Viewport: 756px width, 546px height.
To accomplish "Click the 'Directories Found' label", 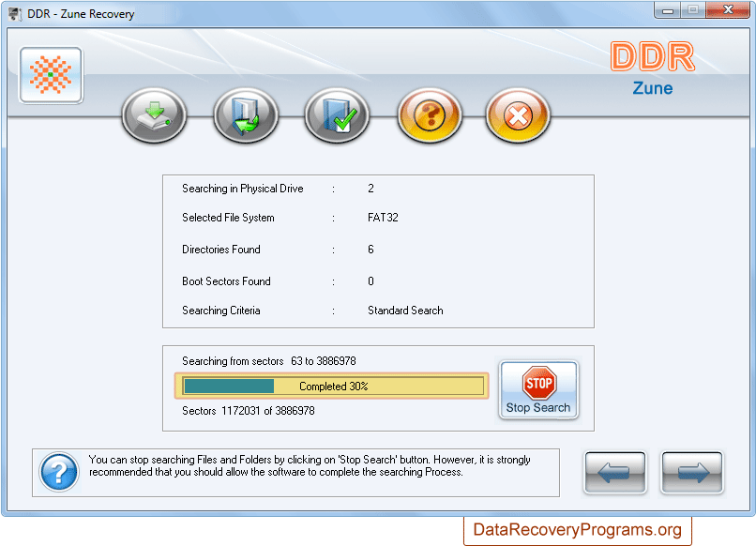I will [220, 250].
